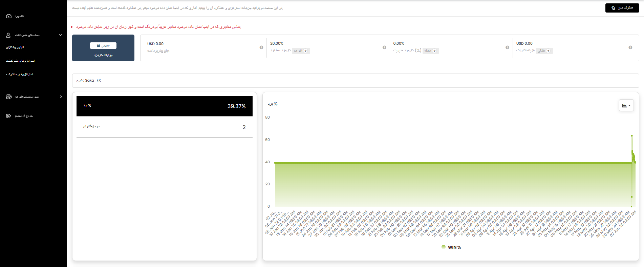Click info icon for مبلغ پیش‌پرداخت
This screenshot has width=644, height=267.
(261, 47)
